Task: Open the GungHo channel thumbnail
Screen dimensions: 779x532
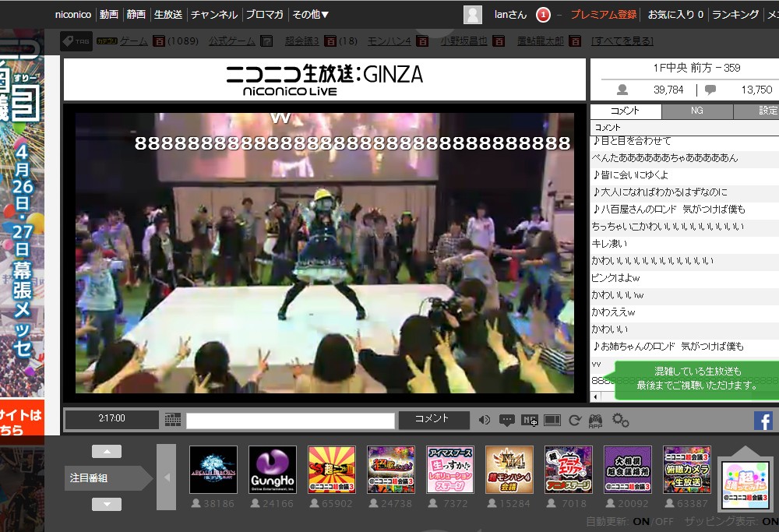Action: [x=272, y=470]
